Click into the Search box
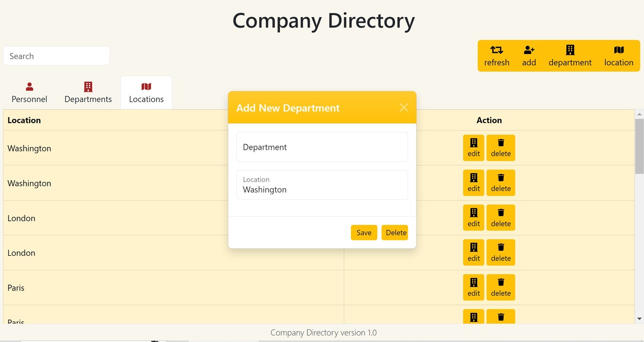 pyautogui.click(x=57, y=56)
